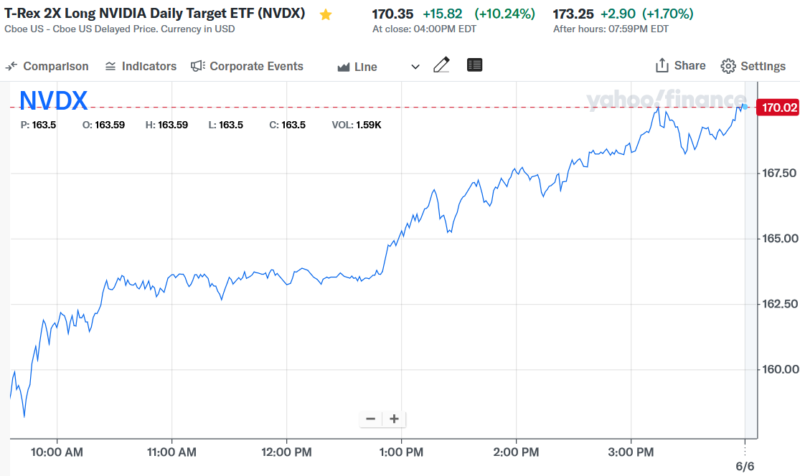Click the Line chart type icon
The height and width of the screenshot is (476, 800).
(358, 67)
